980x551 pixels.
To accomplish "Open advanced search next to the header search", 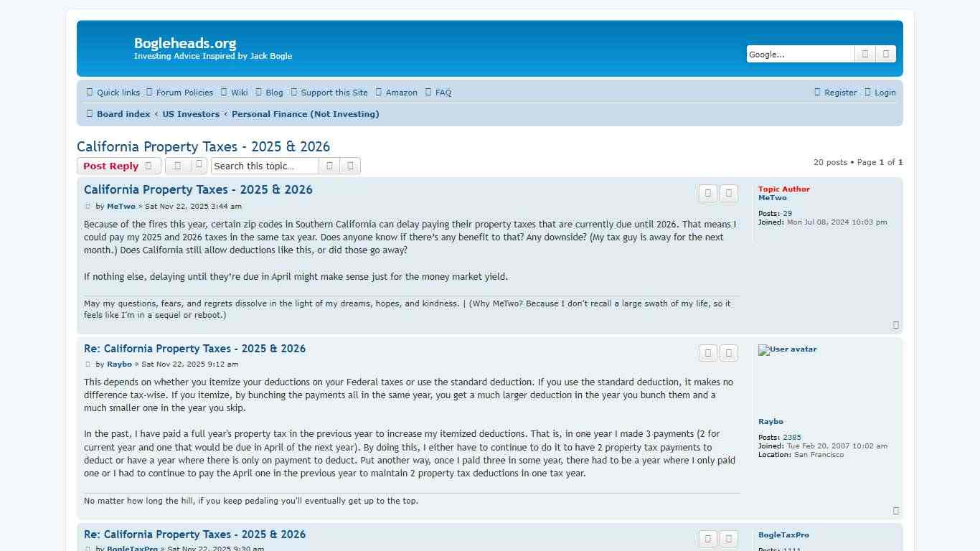I will pyautogui.click(x=885, y=55).
